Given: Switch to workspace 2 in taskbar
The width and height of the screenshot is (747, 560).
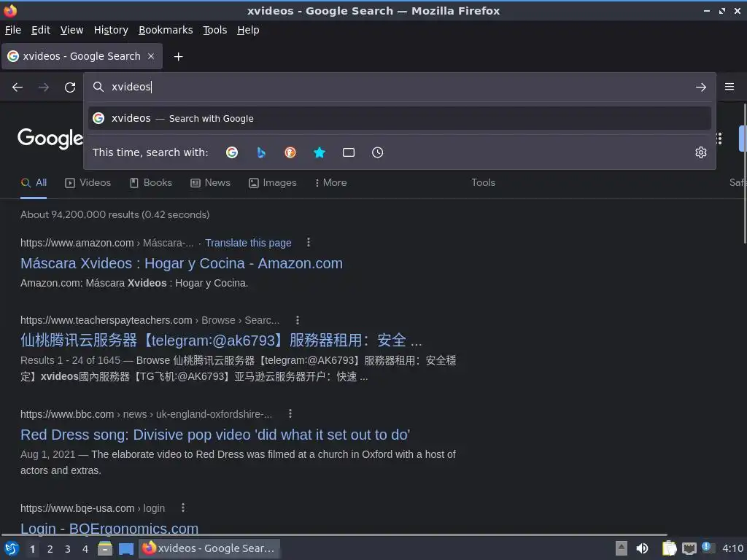Looking at the screenshot, I should [50, 549].
